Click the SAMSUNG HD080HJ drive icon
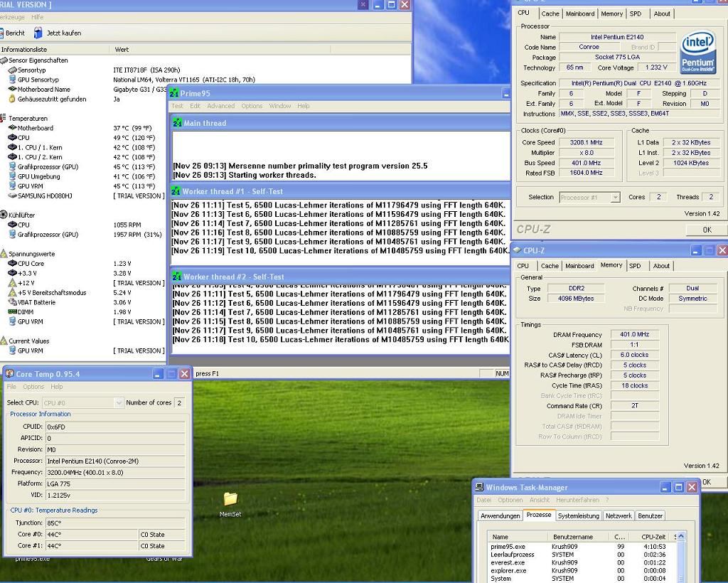Image resolution: width=728 pixels, height=583 pixels. (x=12, y=196)
